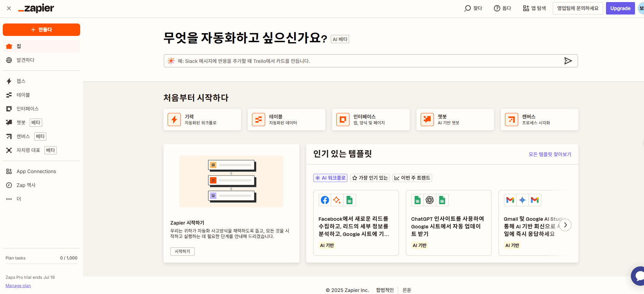
Task: Click the AI sparkle icon in prompt
Action: tap(171, 61)
